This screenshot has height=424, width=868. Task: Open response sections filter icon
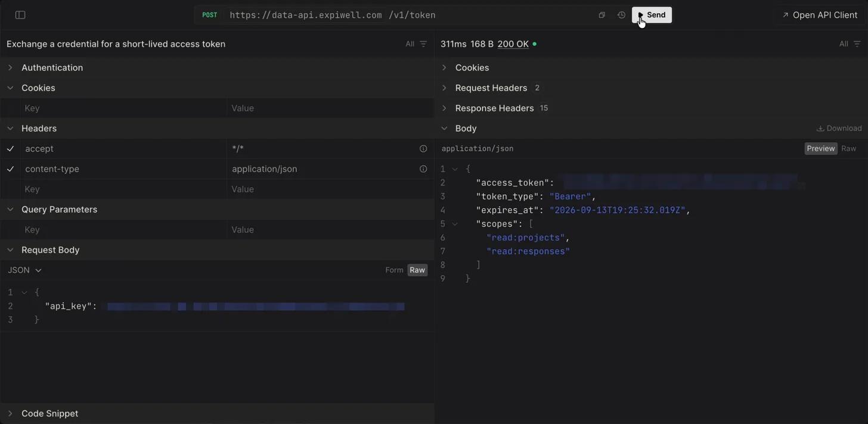857,44
